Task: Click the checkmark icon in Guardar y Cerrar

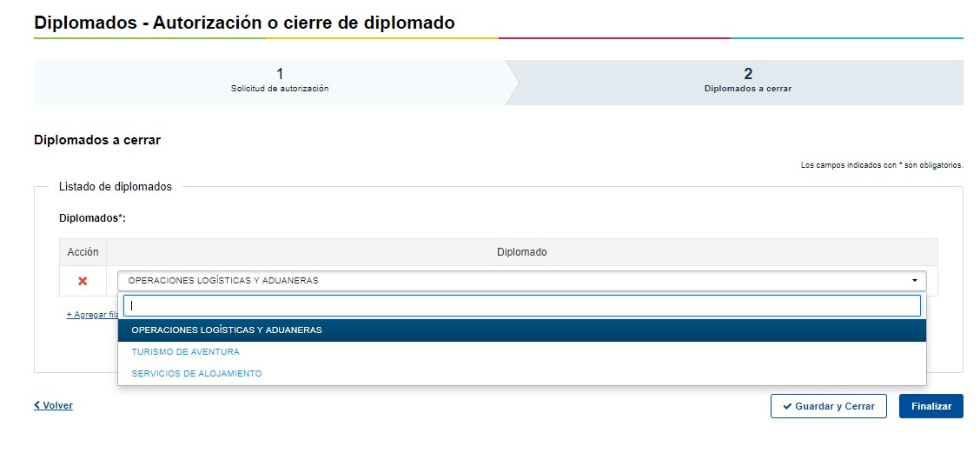Action: pyautogui.click(x=787, y=406)
